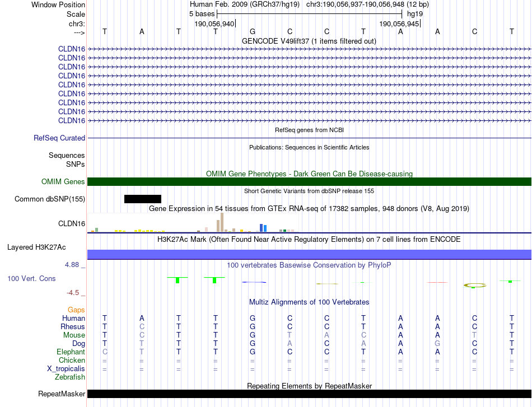Open the H3K27Ac Mark track title
The height and width of the screenshot is (407, 532).
pyautogui.click(x=309, y=240)
